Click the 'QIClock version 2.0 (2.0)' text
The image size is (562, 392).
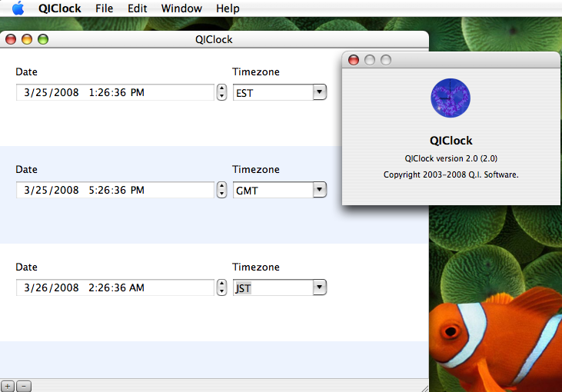451,158
